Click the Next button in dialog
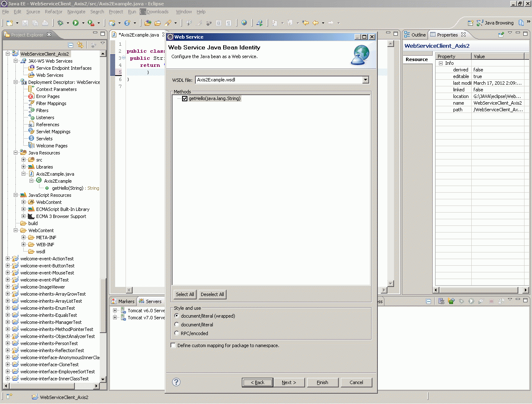This screenshot has width=532, height=404. 289,382
